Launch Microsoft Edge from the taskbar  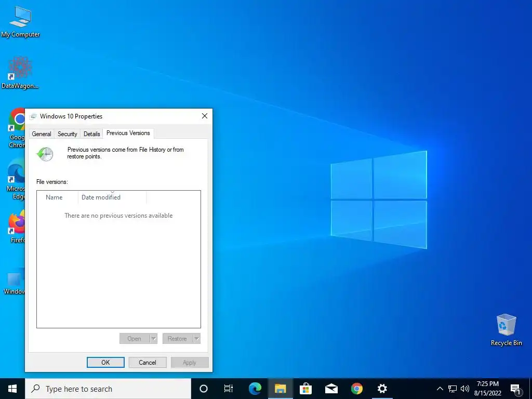tap(255, 389)
